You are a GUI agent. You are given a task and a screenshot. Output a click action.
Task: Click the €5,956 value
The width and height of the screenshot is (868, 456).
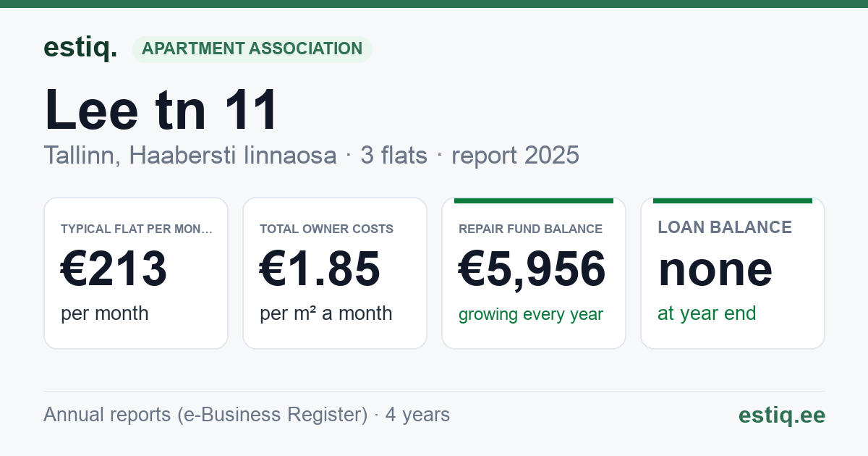click(x=532, y=269)
